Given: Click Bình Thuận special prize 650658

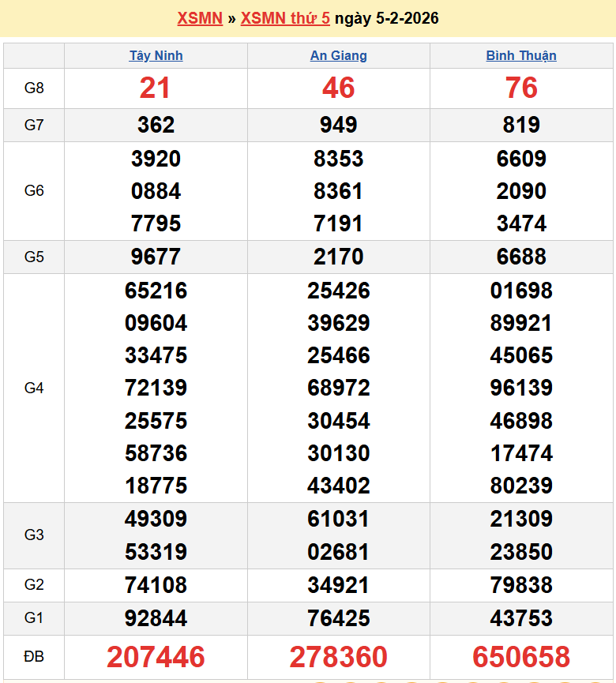Looking at the screenshot, I should pos(521,657).
